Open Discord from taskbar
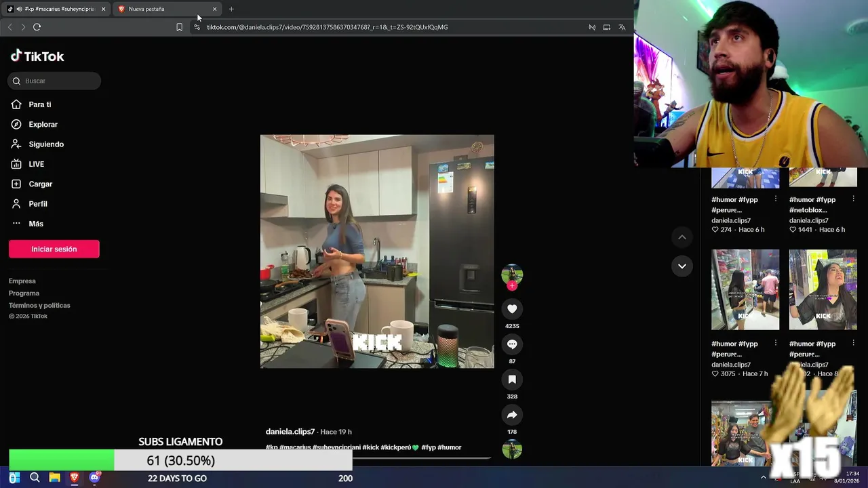Image resolution: width=868 pixels, height=488 pixels. tap(94, 478)
